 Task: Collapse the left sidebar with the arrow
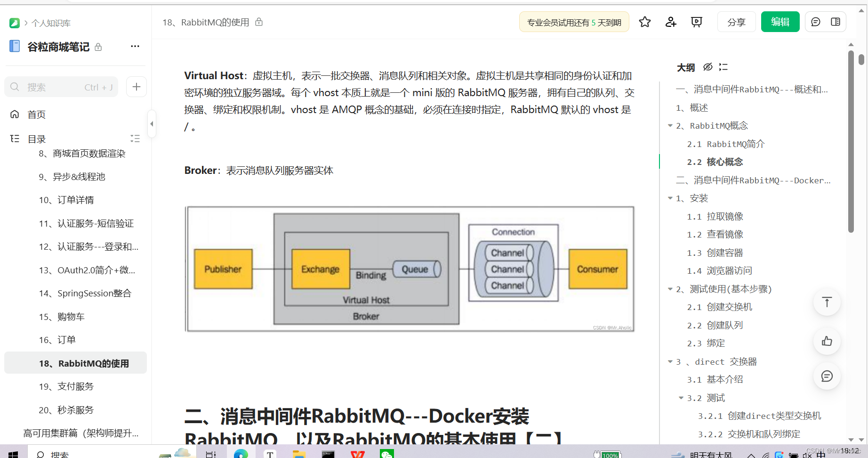pos(152,123)
